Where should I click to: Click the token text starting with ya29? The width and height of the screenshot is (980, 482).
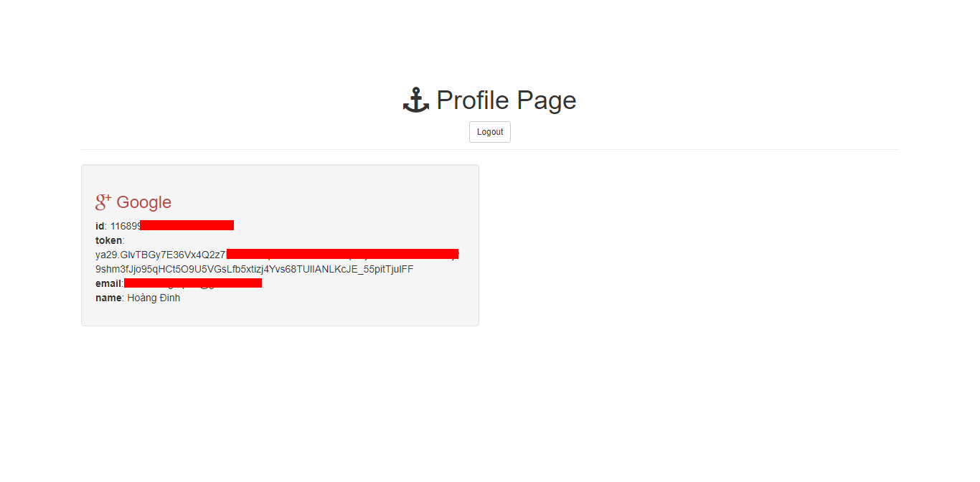[161, 255]
